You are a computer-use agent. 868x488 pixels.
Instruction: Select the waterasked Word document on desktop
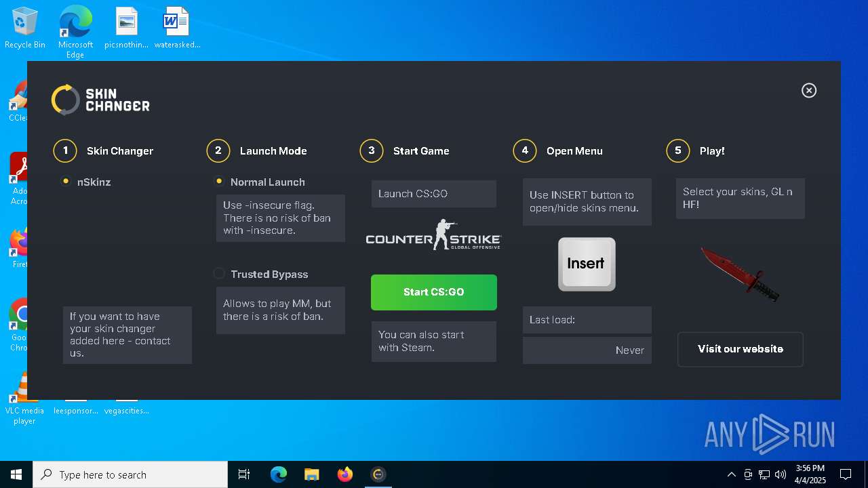(x=177, y=28)
